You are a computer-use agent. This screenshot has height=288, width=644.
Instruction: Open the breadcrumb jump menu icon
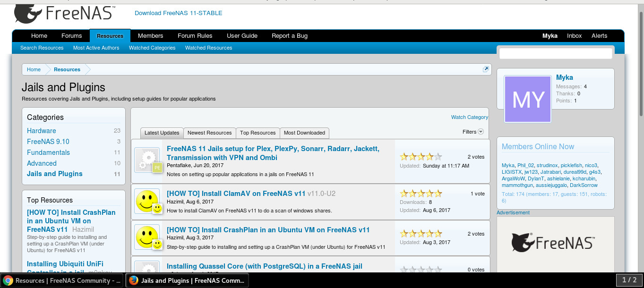pos(485,69)
